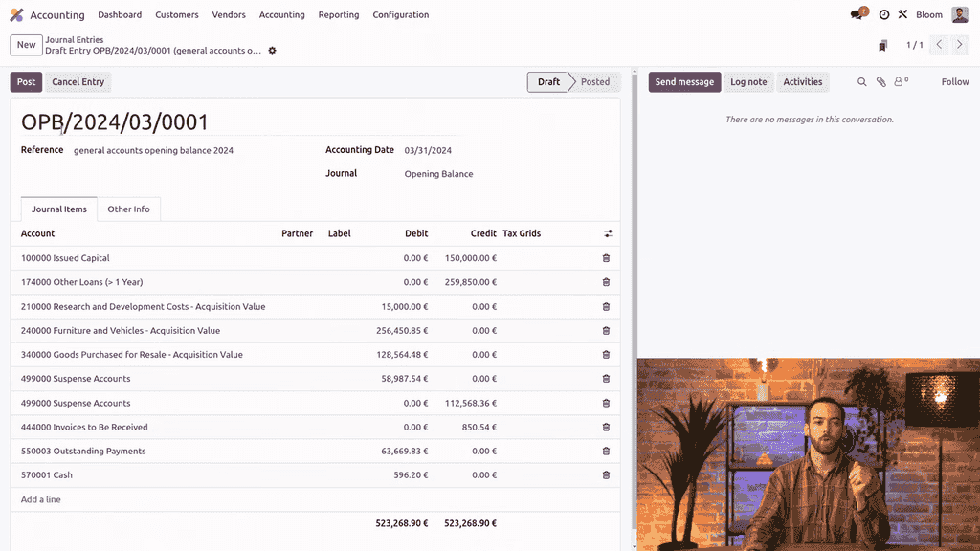Select the Posted status stage
The image size is (980, 551).
point(594,82)
